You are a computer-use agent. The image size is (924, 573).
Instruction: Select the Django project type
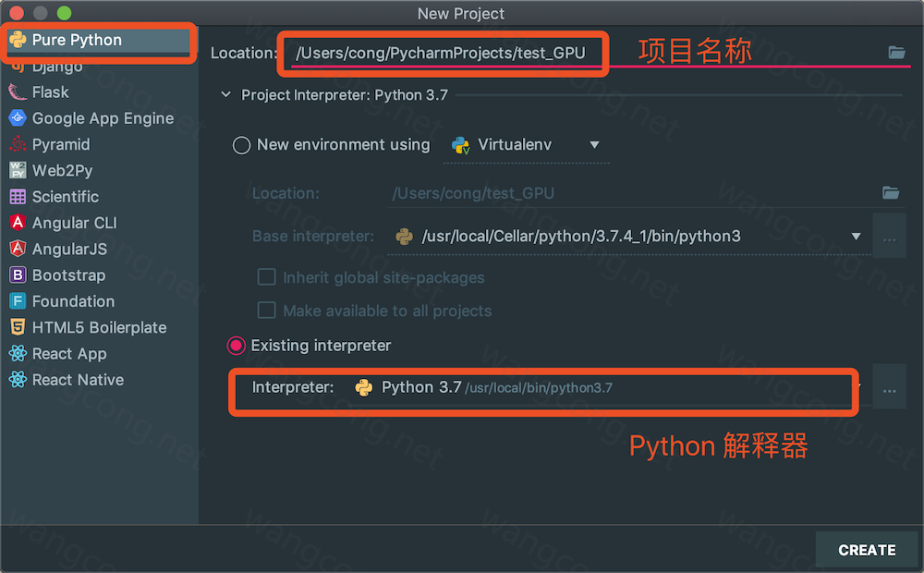[99, 66]
